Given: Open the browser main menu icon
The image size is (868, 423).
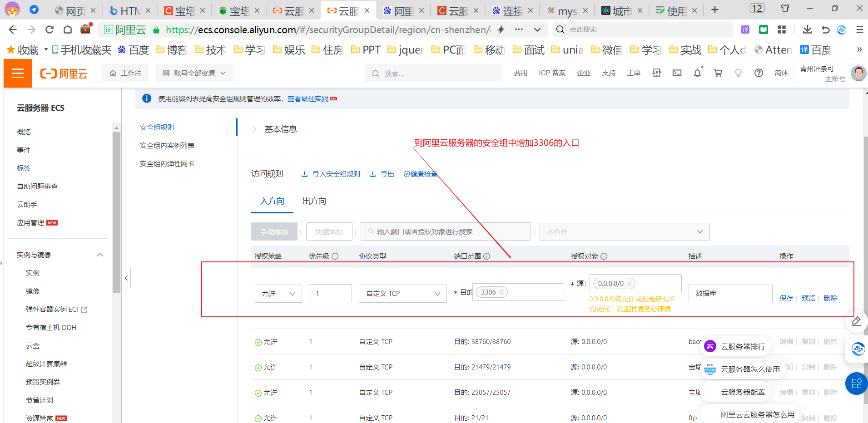Looking at the screenshot, I should pos(859,30).
